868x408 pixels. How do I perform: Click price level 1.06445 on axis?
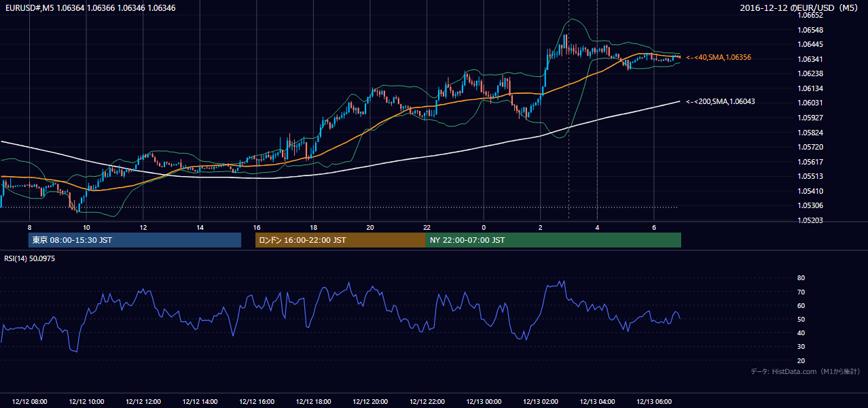810,45
